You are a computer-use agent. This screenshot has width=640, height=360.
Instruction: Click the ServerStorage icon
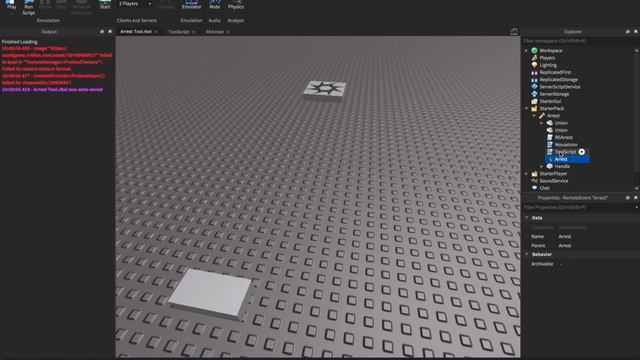(534, 94)
